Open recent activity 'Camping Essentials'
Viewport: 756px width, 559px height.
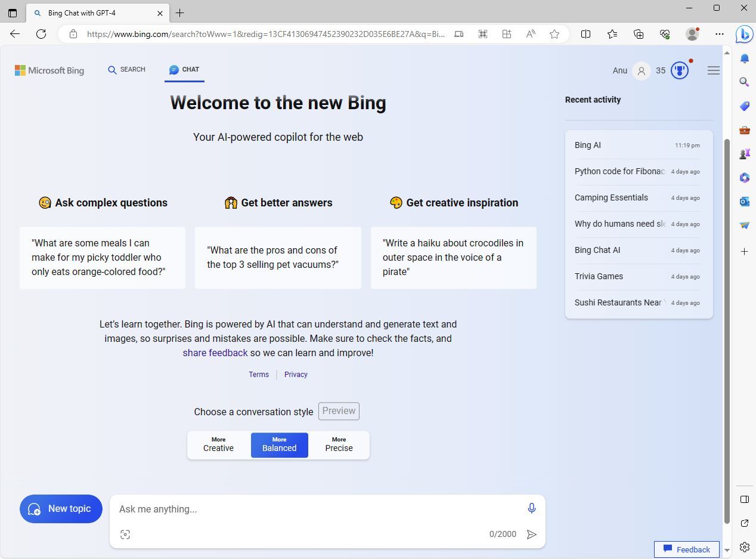point(637,197)
